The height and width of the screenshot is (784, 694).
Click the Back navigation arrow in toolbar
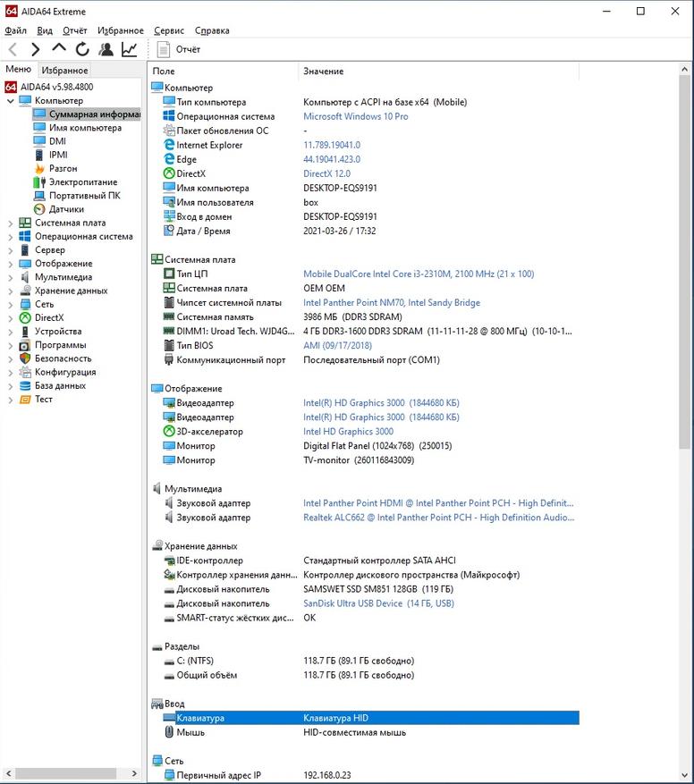(x=13, y=49)
